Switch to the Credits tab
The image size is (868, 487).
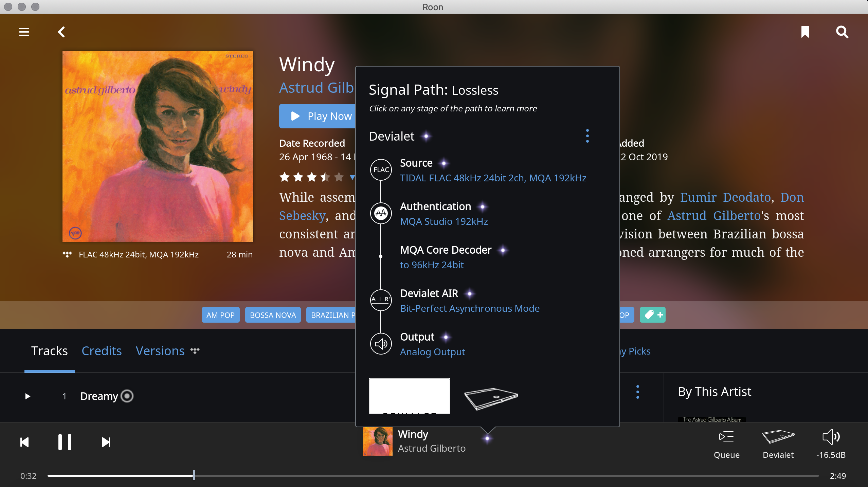(x=102, y=351)
